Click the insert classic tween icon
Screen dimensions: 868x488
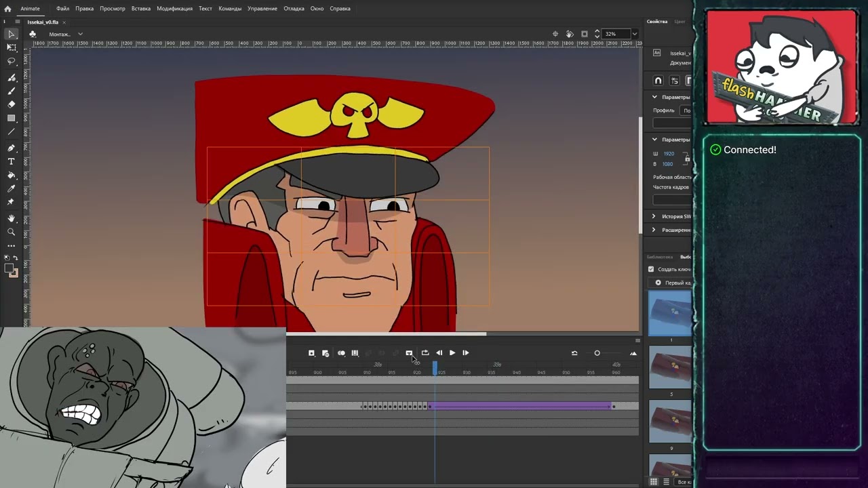[x=409, y=353]
